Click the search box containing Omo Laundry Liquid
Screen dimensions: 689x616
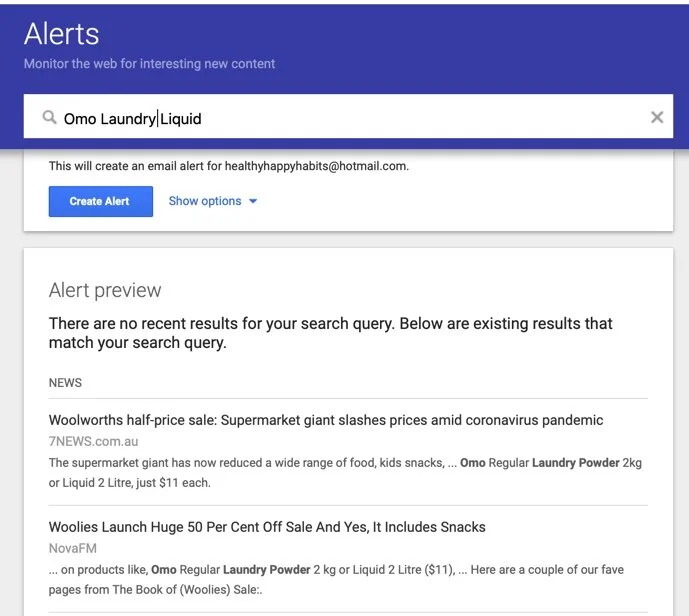click(x=400, y=118)
